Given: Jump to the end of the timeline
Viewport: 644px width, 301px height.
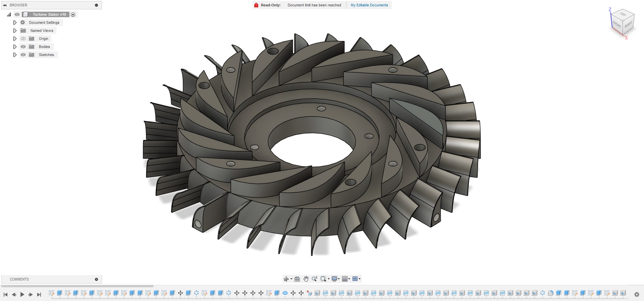Looking at the screenshot, I should tap(39, 295).
